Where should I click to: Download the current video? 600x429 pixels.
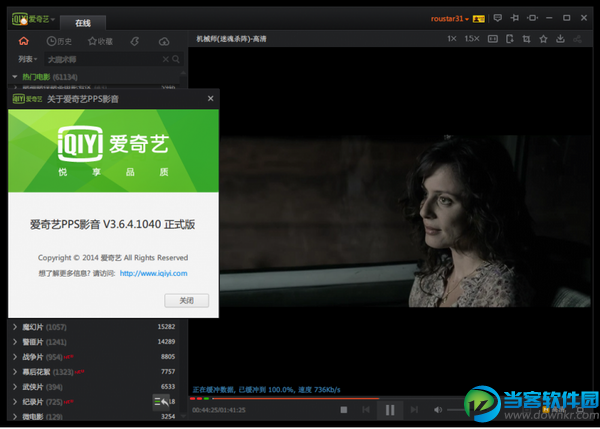click(x=560, y=39)
